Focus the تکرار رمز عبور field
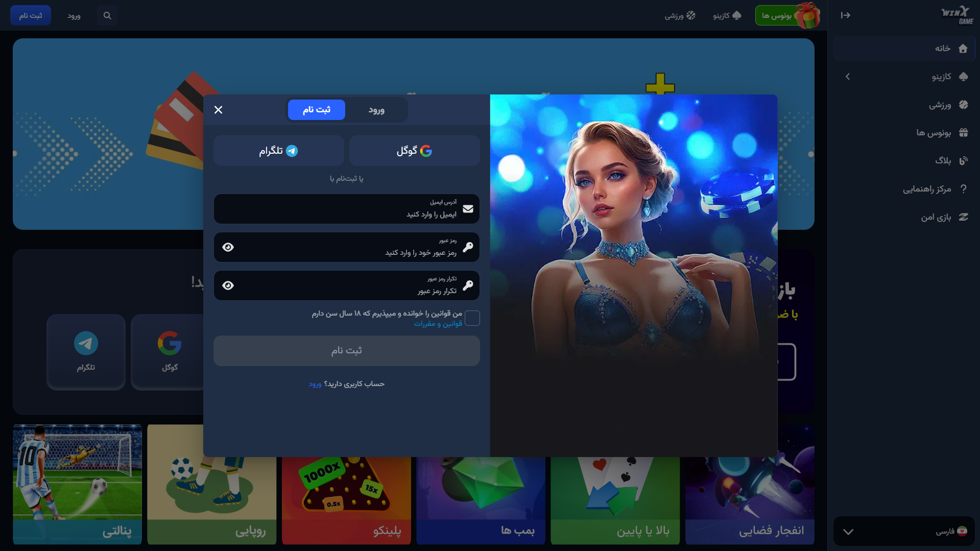 pos(346,285)
